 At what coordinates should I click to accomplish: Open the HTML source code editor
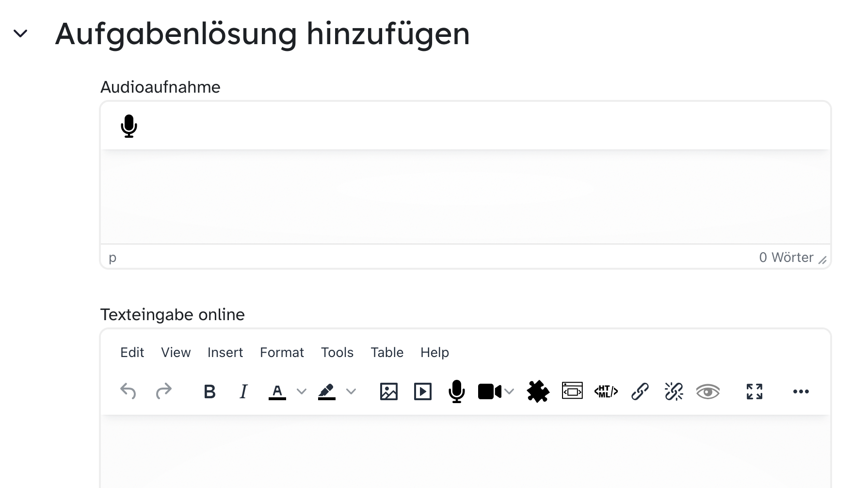point(606,391)
